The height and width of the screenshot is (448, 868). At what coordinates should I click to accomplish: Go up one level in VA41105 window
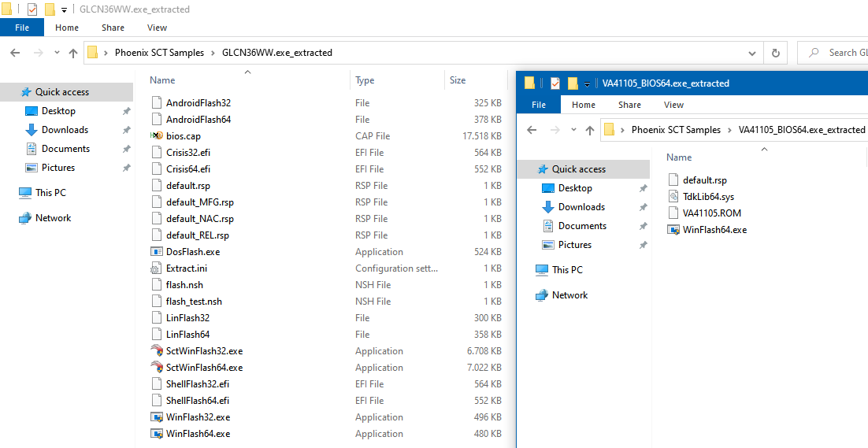[x=590, y=130]
